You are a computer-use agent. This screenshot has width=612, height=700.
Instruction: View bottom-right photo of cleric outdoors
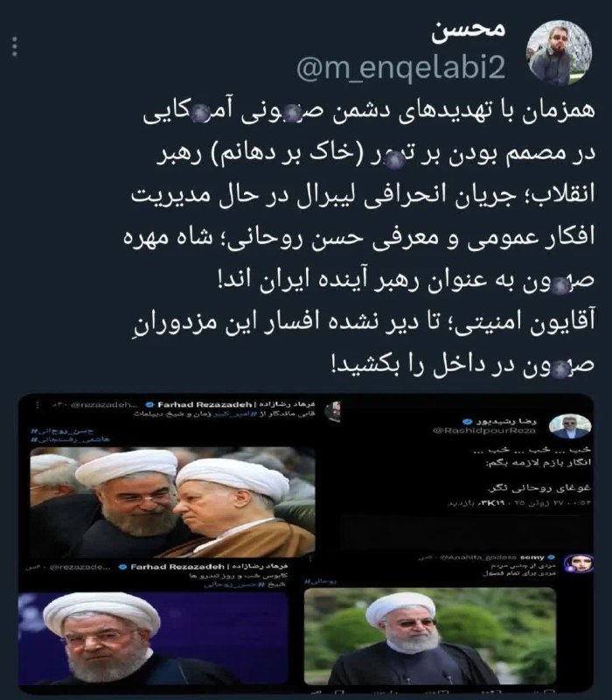430,636
